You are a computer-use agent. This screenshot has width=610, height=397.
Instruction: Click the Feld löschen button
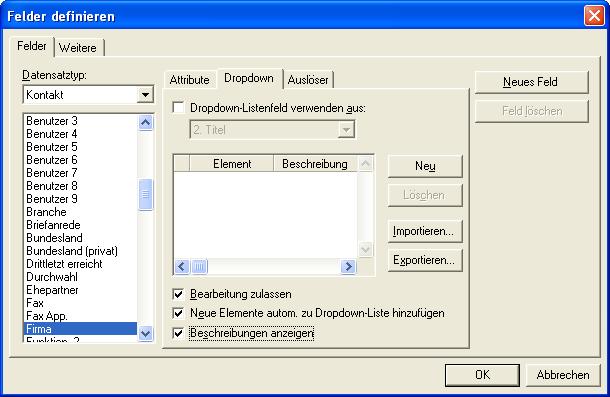(531, 111)
